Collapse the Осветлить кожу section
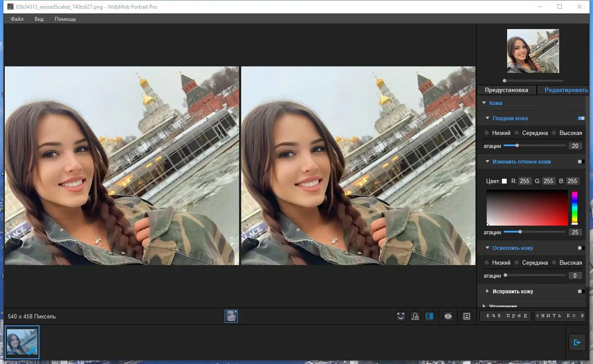This screenshot has height=364, width=593. tap(487, 248)
